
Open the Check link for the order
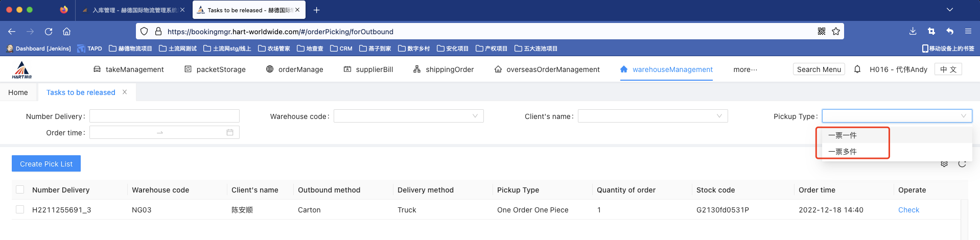tap(908, 210)
